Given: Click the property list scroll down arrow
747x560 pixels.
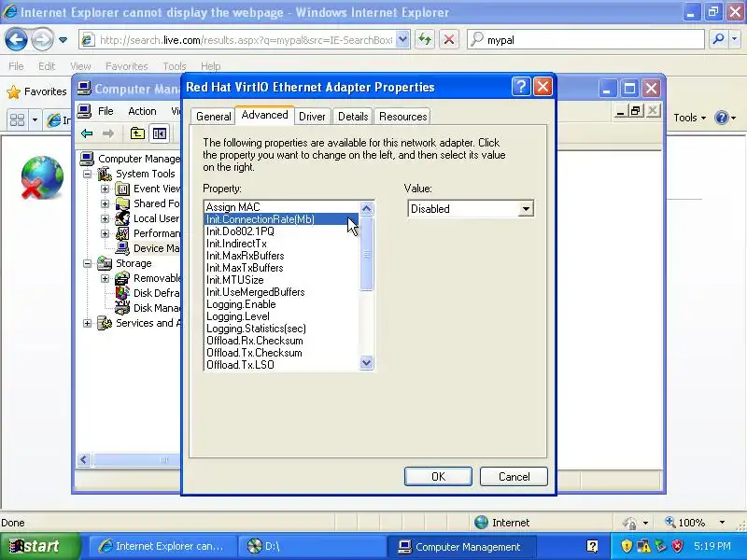Looking at the screenshot, I should (x=366, y=363).
